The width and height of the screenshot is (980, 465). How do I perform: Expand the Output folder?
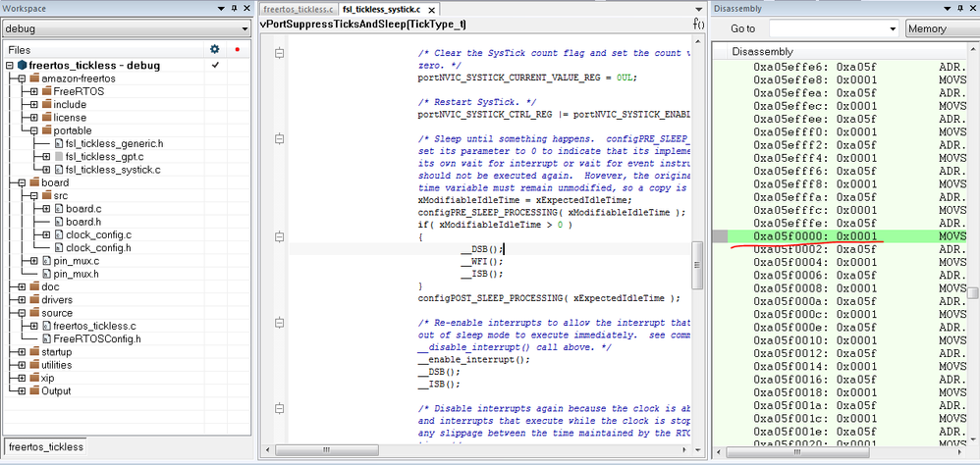pyautogui.click(x=22, y=391)
